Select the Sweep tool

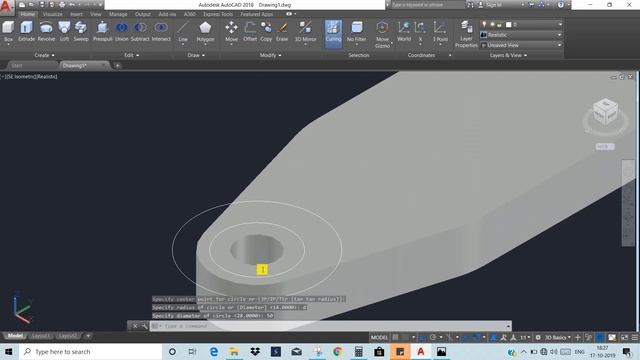(81, 31)
